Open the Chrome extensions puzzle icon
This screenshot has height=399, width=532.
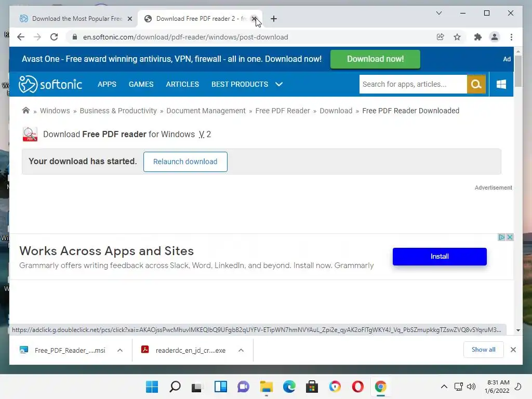[x=478, y=37]
